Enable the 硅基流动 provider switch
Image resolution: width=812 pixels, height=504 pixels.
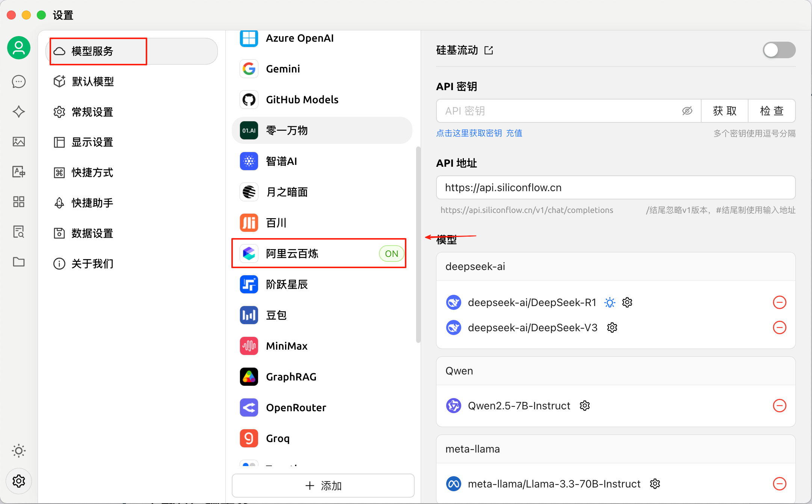[779, 50]
